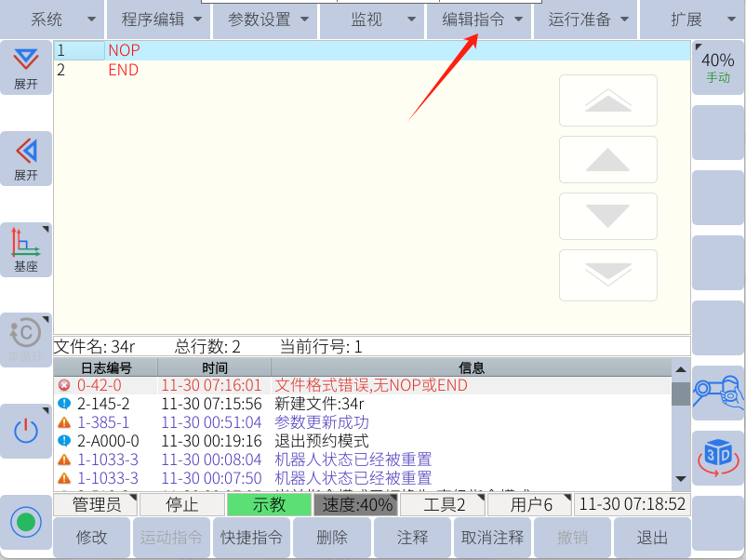Toggle the 40% 手动 speed mode button
Viewport: 746px width, 560px height.
point(718,67)
